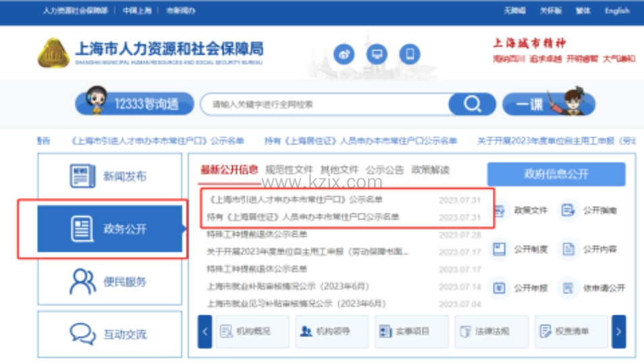This screenshot has width=644, height=364.
Task: Open the 依申请公开 icon link
Action: tap(593, 288)
